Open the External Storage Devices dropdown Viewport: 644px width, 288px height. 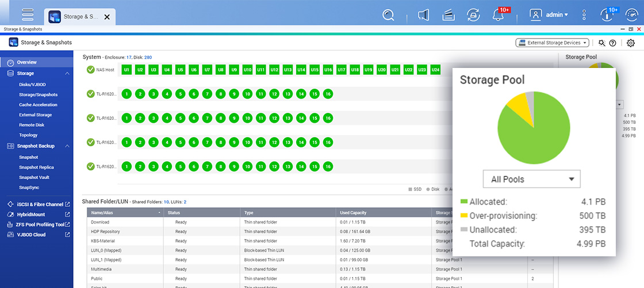tap(553, 43)
